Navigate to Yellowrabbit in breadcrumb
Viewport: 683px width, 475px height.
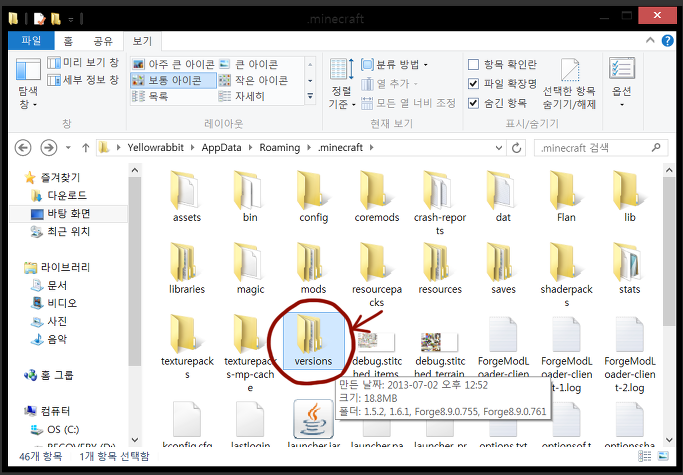[x=156, y=148]
